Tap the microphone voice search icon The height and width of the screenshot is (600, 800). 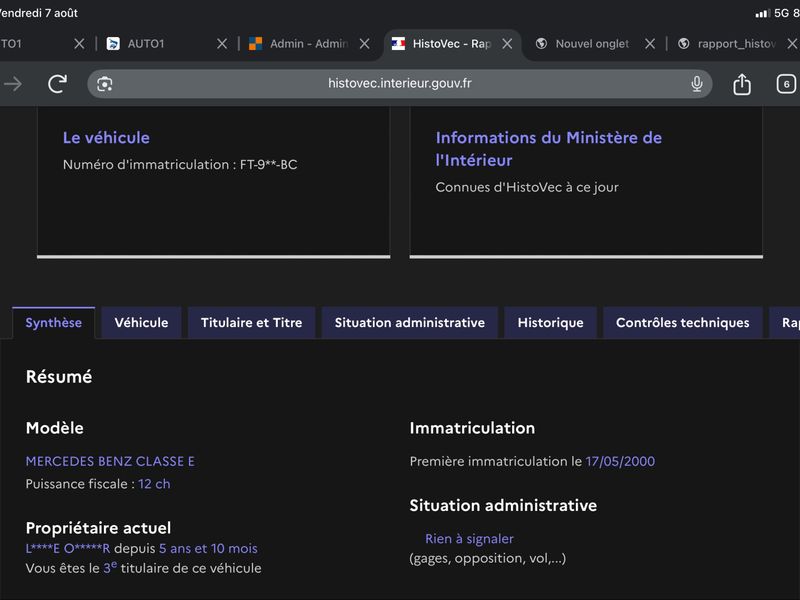(696, 84)
